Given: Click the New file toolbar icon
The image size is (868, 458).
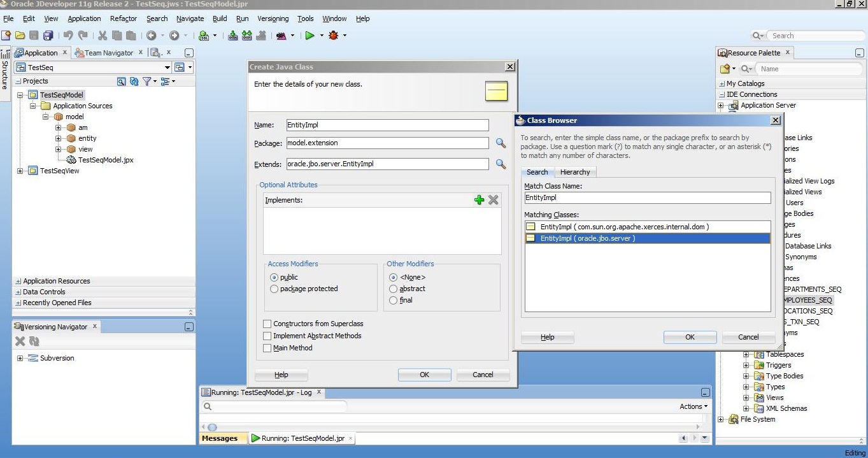Looking at the screenshot, I should pos(6,36).
